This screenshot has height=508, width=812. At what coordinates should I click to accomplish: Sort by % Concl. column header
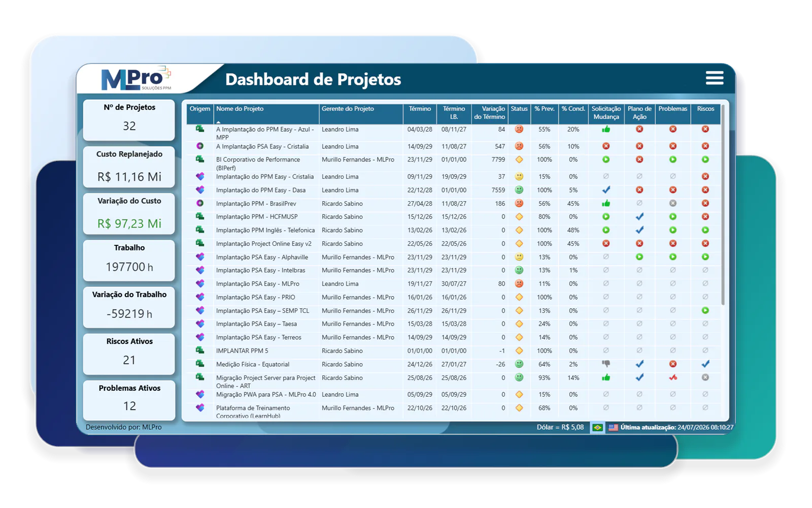[573, 114]
